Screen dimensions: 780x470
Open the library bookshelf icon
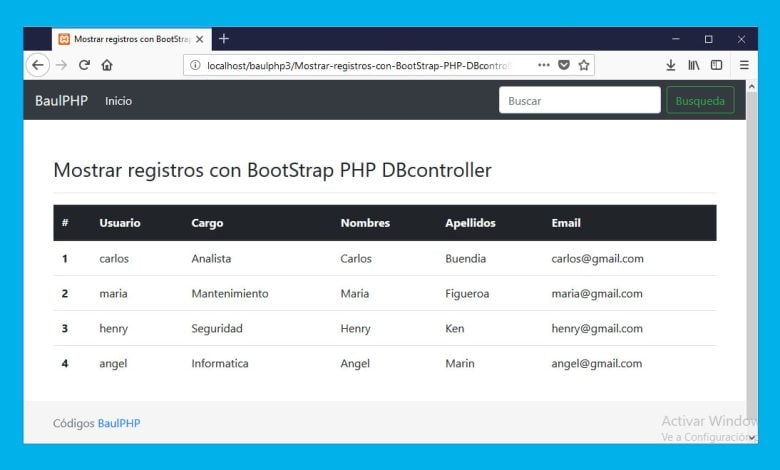693,65
